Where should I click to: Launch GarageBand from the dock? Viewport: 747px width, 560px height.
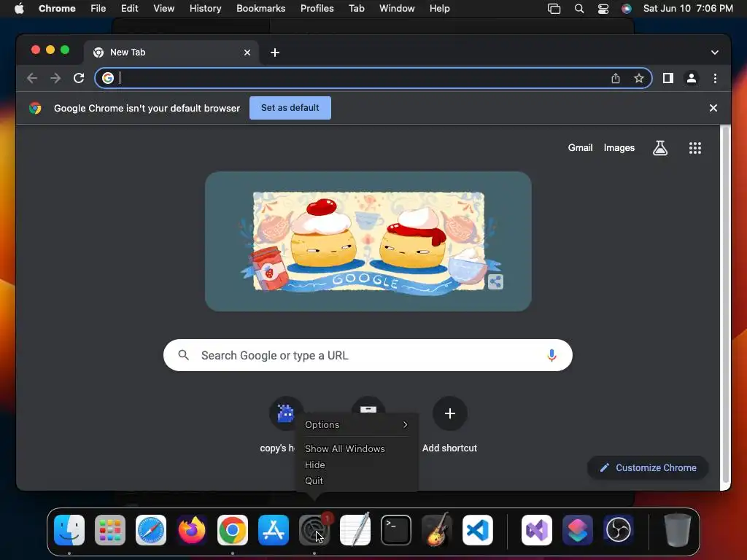(437, 530)
